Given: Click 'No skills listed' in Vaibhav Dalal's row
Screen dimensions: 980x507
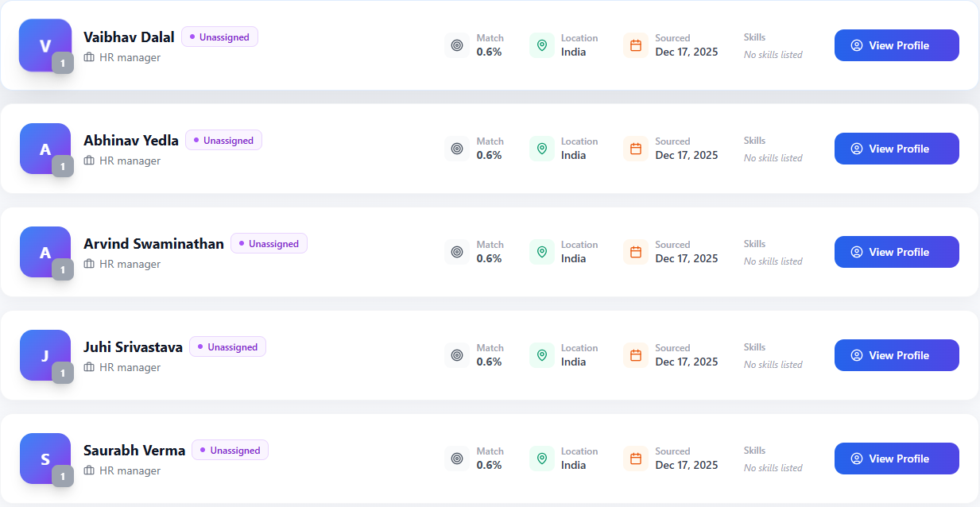Looking at the screenshot, I should (x=773, y=55).
